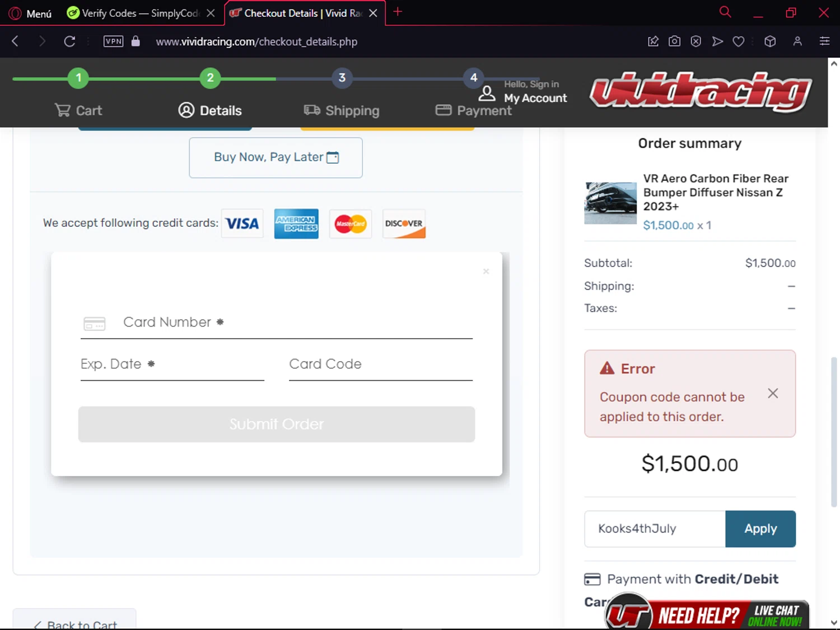Click the coupon code input field
The width and height of the screenshot is (840, 630).
(655, 529)
